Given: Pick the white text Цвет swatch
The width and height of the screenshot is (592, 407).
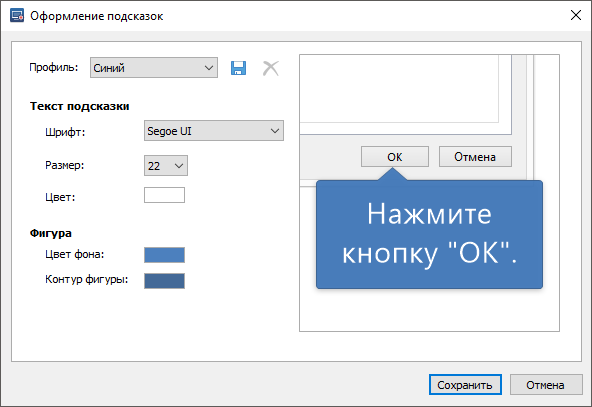Looking at the screenshot, I should point(164,195).
